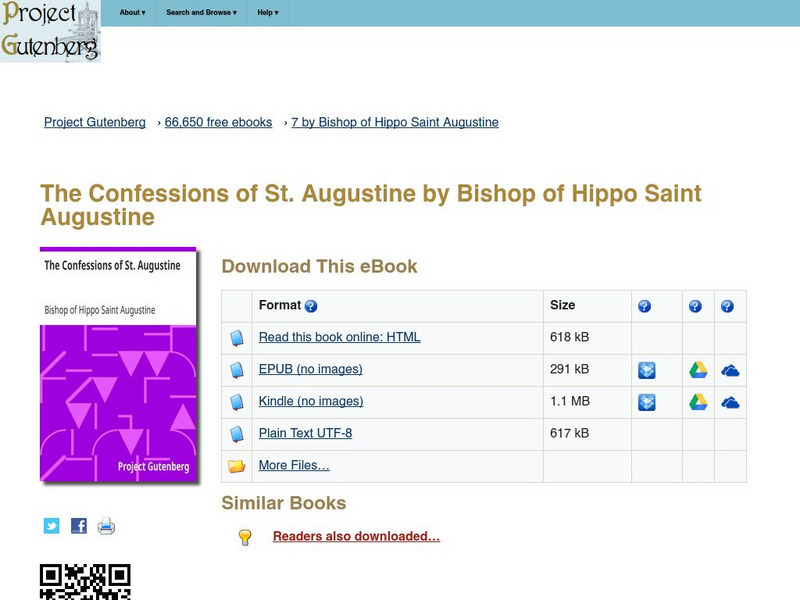Viewport: 800px width, 600px height.
Task: Open the Help menu
Action: (x=267, y=13)
